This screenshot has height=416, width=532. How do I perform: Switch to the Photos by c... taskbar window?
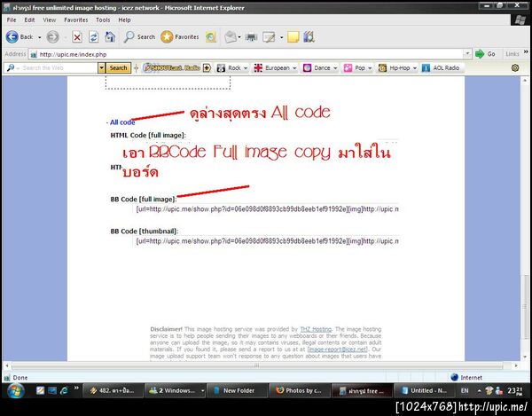[x=300, y=390]
